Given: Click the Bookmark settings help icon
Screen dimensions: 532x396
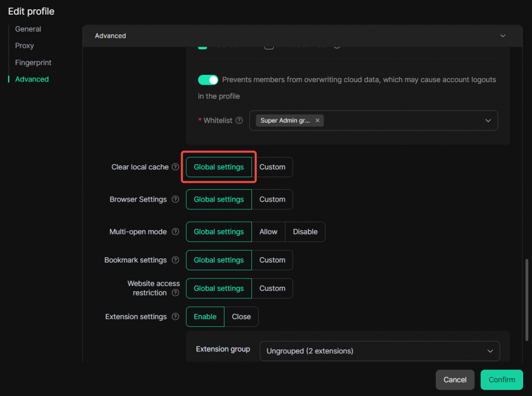Looking at the screenshot, I should point(176,260).
